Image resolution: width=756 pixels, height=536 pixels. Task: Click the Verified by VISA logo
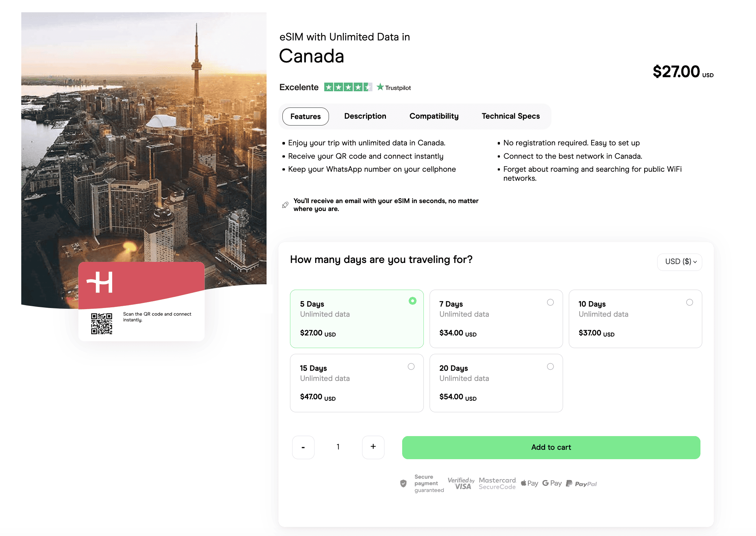(461, 483)
